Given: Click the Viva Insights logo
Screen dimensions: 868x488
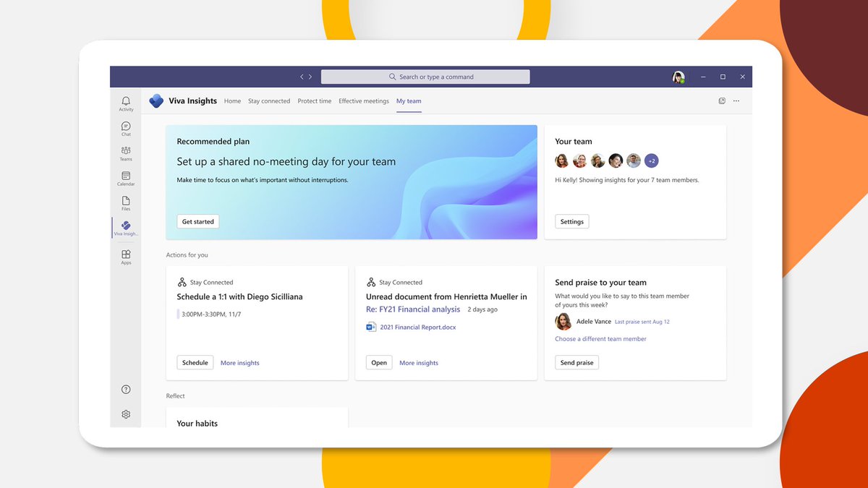Looking at the screenshot, I should (x=156, y=101).
